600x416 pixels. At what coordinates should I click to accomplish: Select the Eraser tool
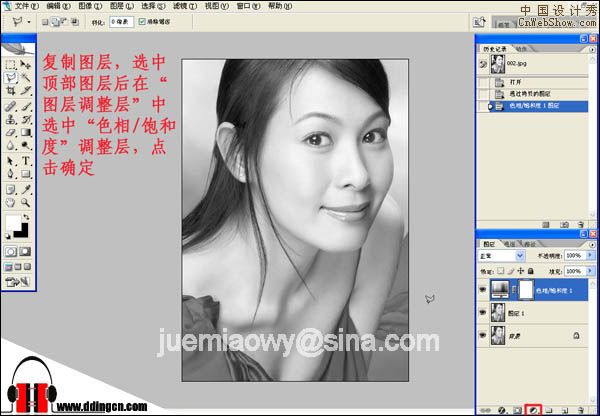(x=11, y=132)
